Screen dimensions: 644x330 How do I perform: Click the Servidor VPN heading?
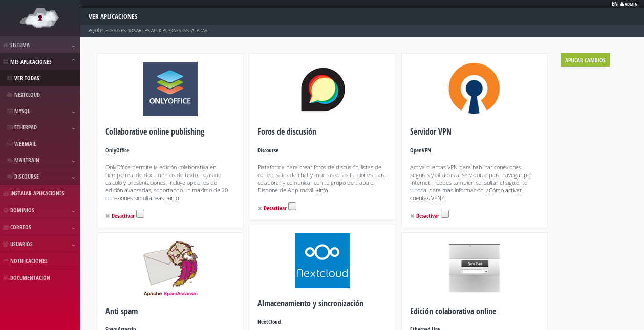point(431,131)
